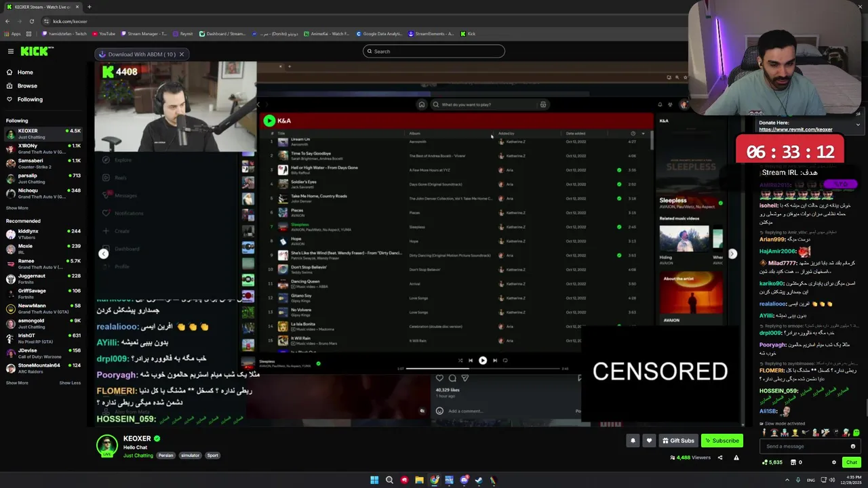
Task: Open GriffSavage recommended channel
Action: pos(43,293)
